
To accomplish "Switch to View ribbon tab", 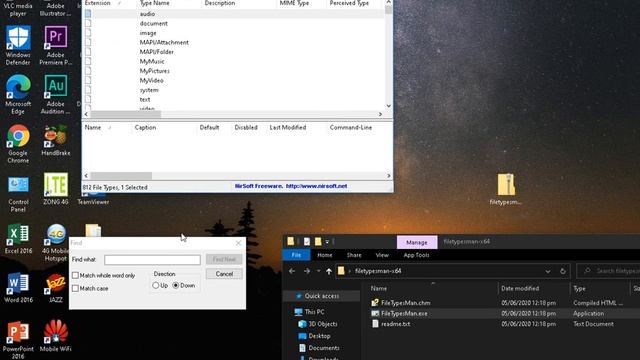I will pyautogui.click(x=382, y=255).
